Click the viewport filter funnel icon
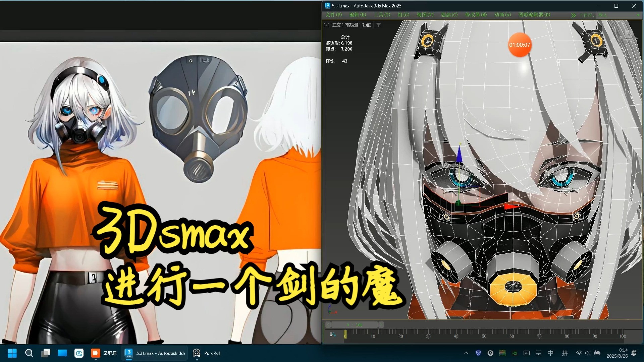The width and height of the screenshot is (644, 362). click(379, 25)
